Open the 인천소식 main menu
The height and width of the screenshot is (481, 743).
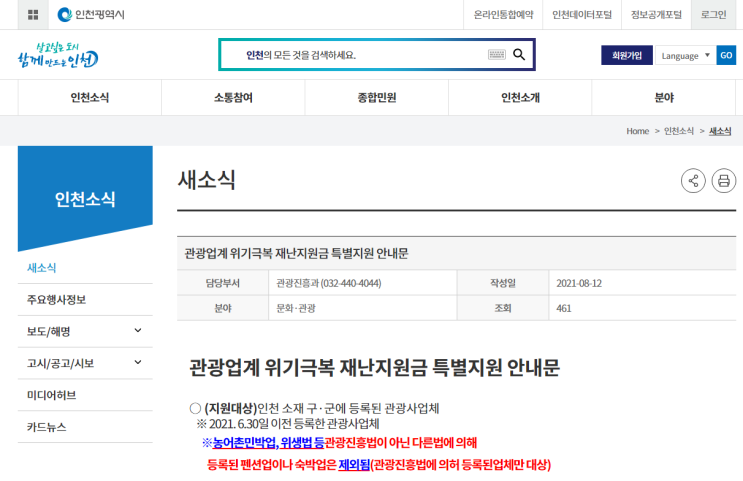pos(90,98)
